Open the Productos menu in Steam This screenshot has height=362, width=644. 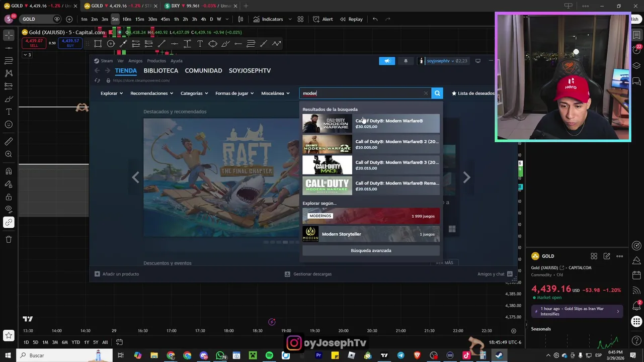pyautogui.click(x=156, y=61)
